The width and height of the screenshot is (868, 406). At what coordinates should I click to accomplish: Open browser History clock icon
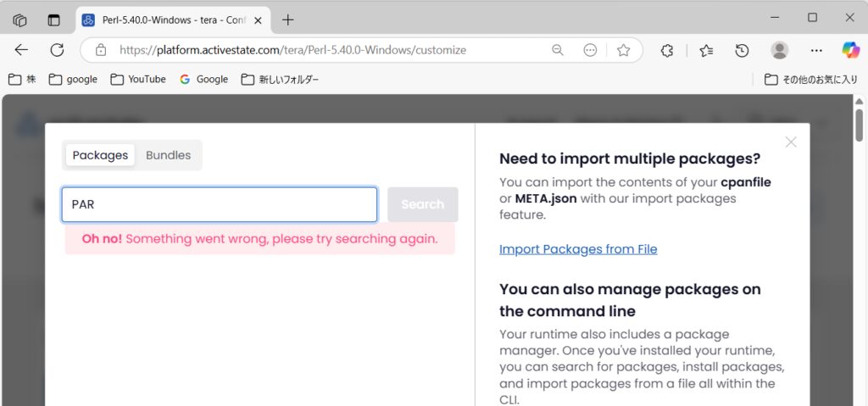(742, 50)
